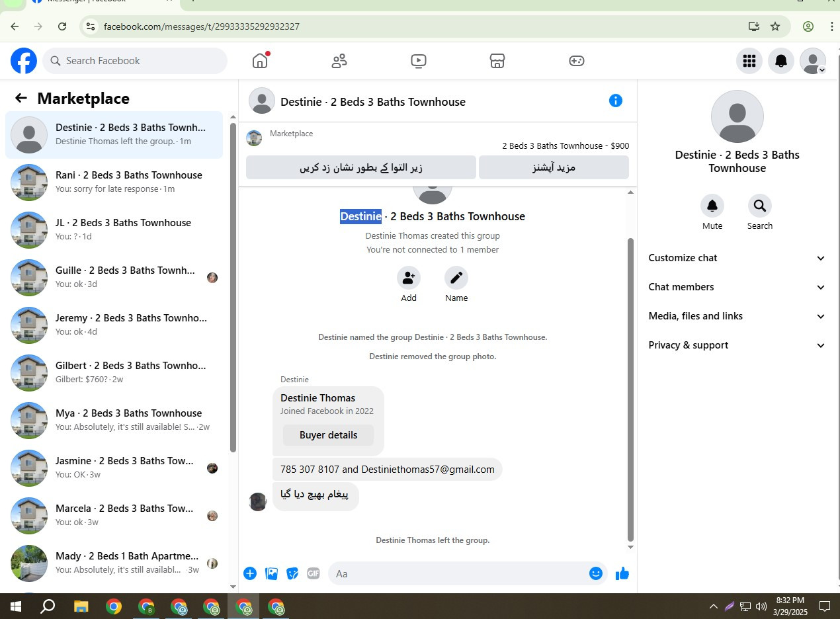Select the Destinie townhouse conversation
Screen dimensions: 840x619
click(x=114, y=134)
